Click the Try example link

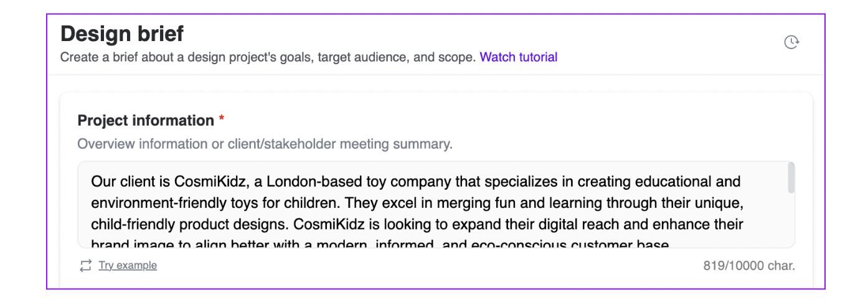(x=128, y=266)
